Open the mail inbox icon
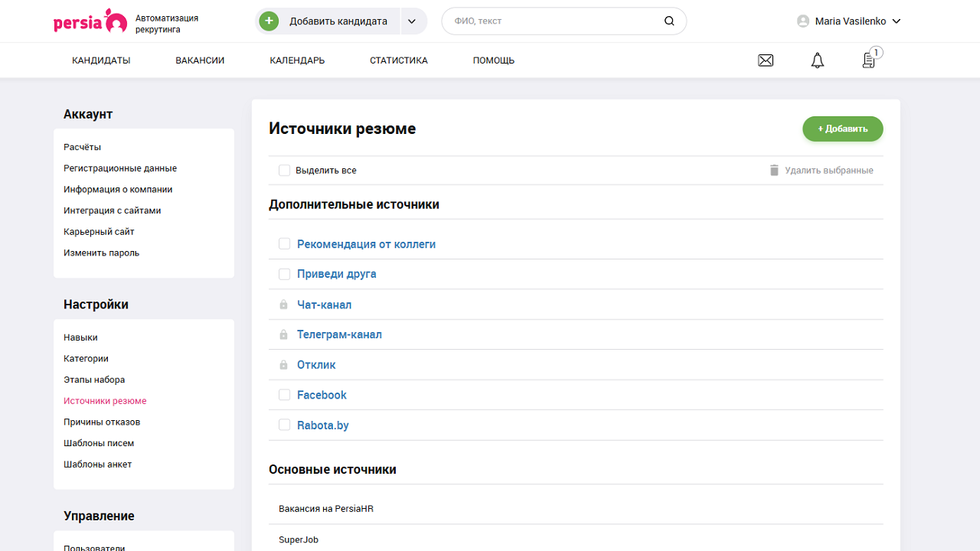Image resolution: width=980 pixels, height=551 pixels. coord(766,60)
